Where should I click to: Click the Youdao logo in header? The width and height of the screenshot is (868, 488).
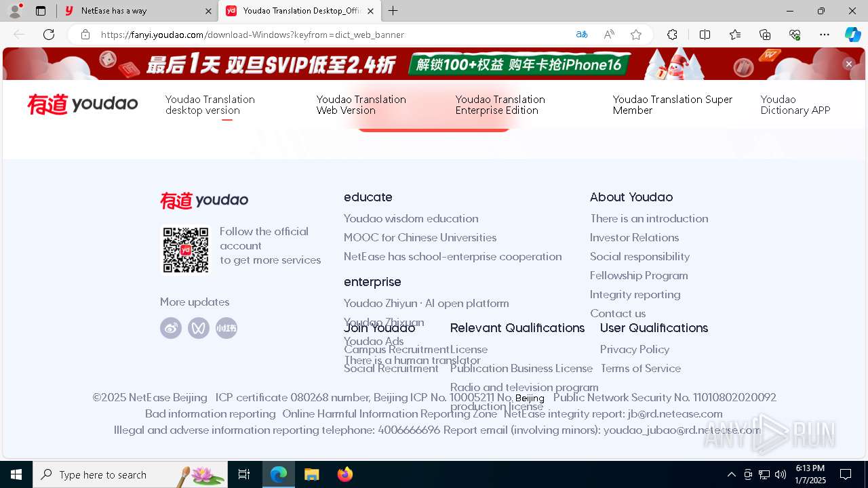pyautogui.click(x=83, y=104)
